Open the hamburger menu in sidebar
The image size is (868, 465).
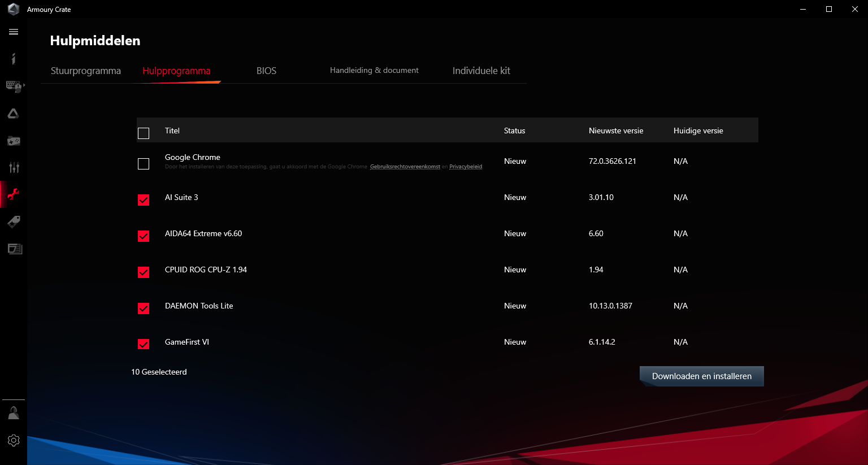coord(14,32)
